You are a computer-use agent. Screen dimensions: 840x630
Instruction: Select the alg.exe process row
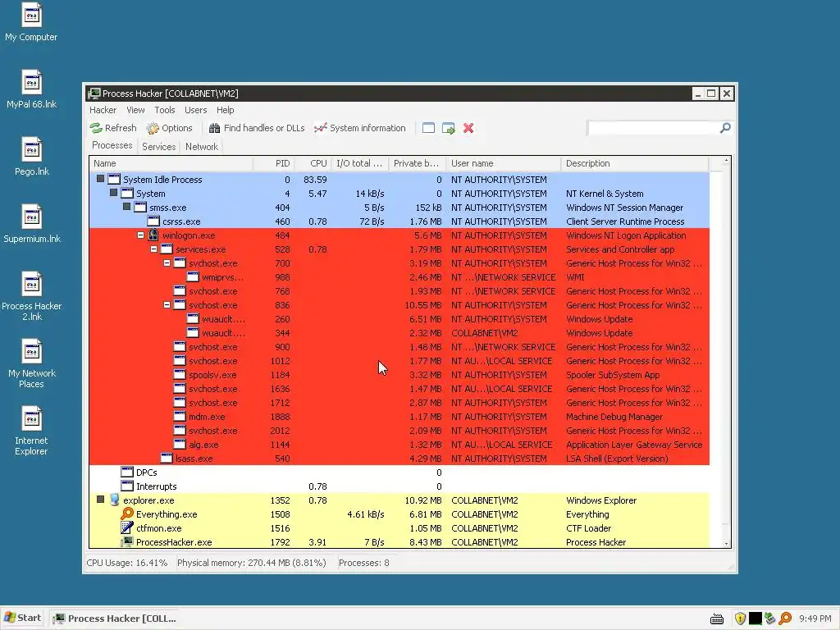[399, 444]
